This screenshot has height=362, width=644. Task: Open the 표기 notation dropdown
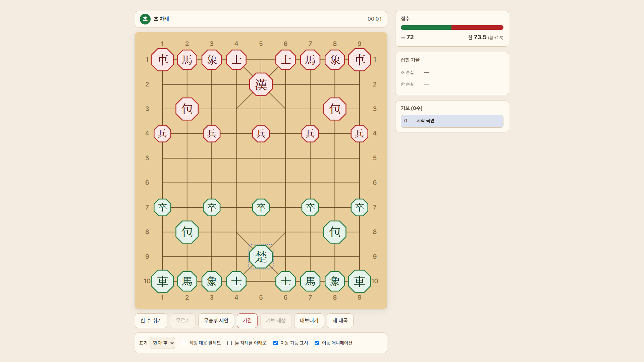tap(162, 343)
